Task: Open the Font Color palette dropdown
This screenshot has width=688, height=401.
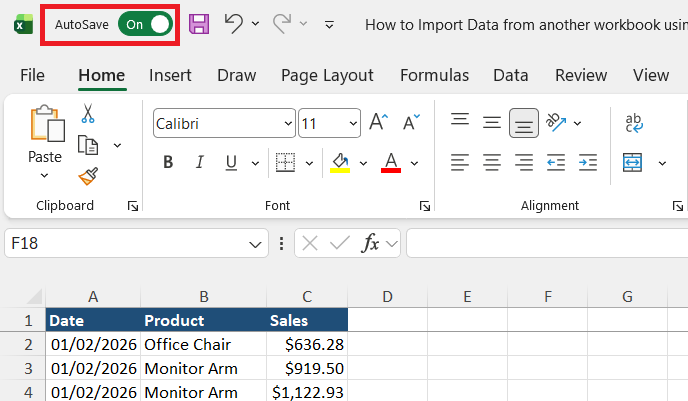Action: pyautogui.click(x=414, y=163)
